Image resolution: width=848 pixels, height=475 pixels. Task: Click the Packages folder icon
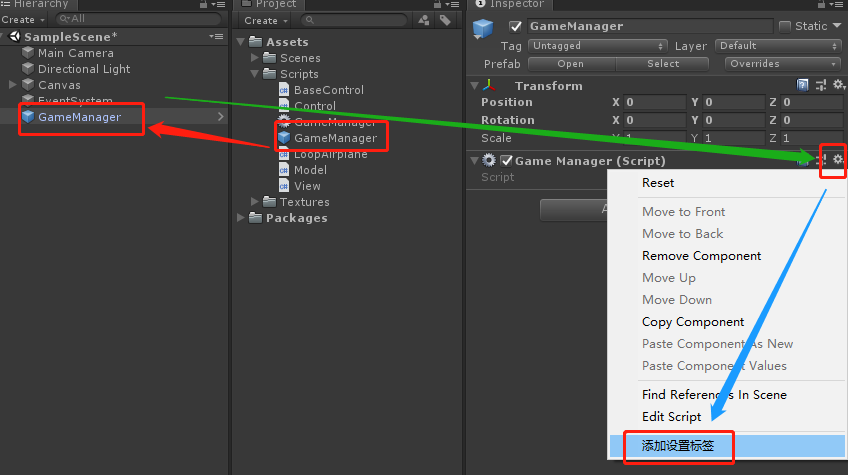click(255, 217)
